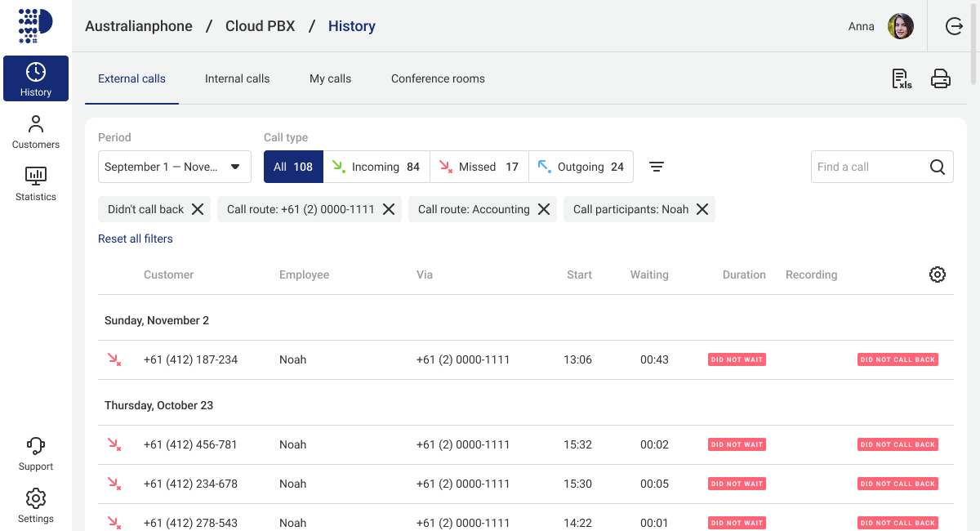980x531 pixels.
Task: Click Start column header
Action: tap(579, 274)
